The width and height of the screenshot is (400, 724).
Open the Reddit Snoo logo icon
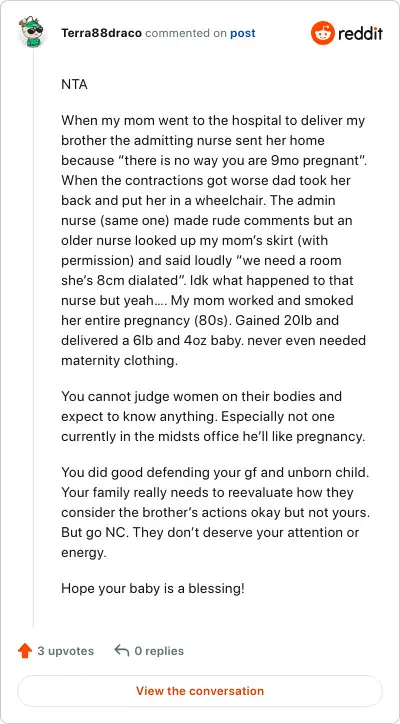point(322,33)
